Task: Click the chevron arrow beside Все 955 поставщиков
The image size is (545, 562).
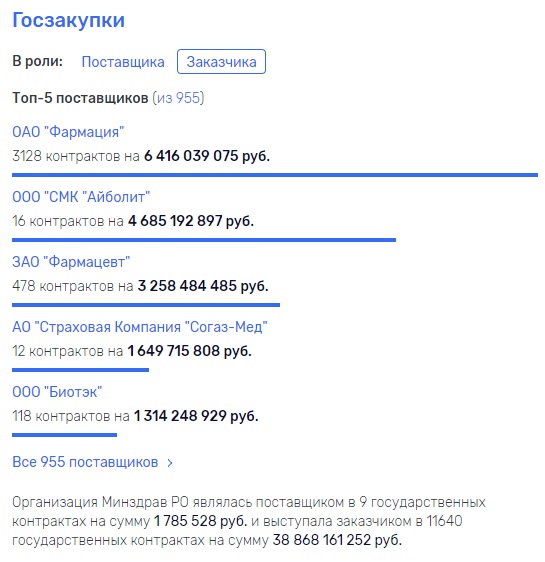Action: click(x=170, y=463)
